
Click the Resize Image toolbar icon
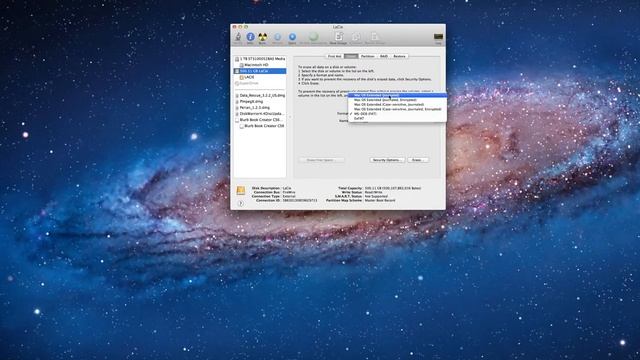pos(375,38)
